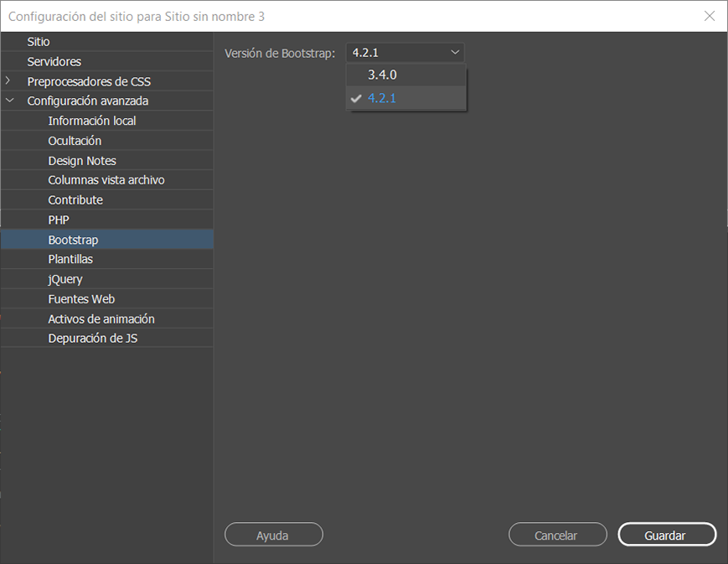The width and height of the screenshot is (728, 564).
Task: Select the Contribute category
Action: tap(74, 199)
